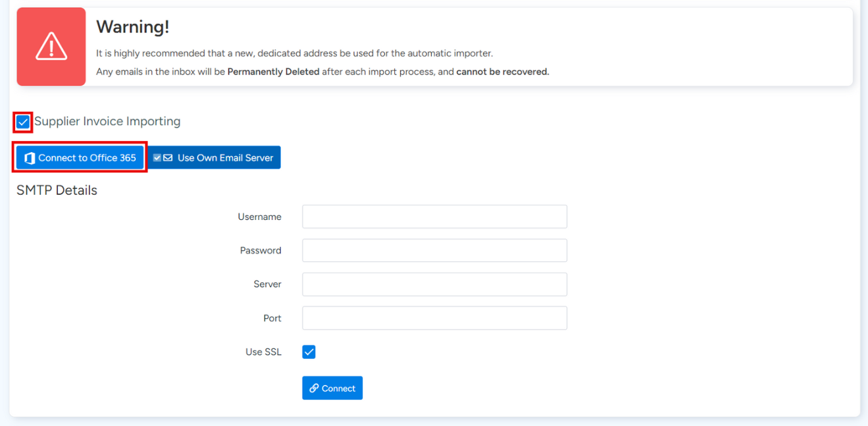Click the Supplier Invoice Importing label text
Image resolution: width=868 pixels, height=426 pixels.
point(107,122)
